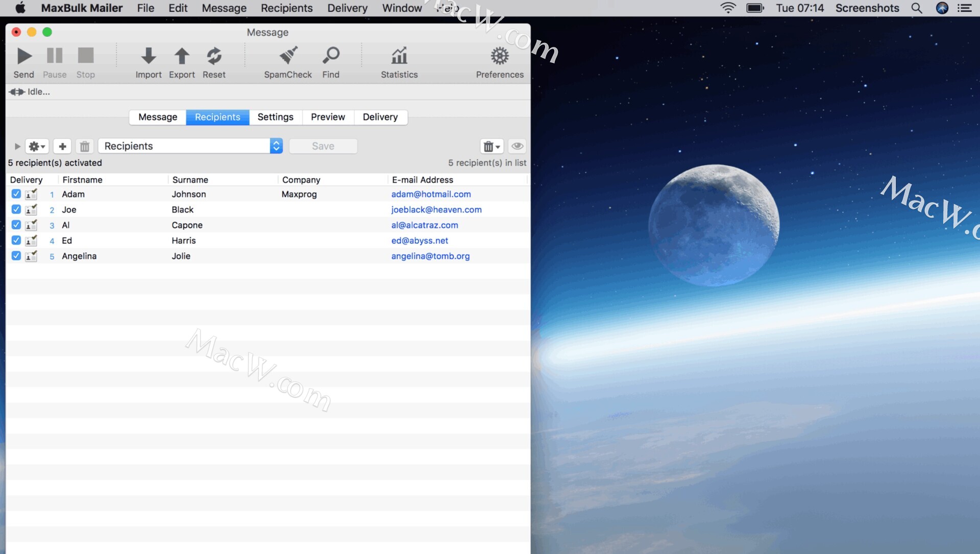Select the Angelina firstname cell

pos(79,256)
